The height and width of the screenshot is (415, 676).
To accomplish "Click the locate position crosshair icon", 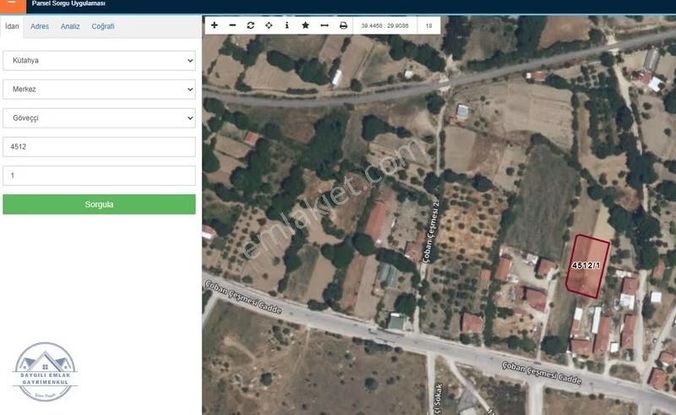I will (268, 25).
